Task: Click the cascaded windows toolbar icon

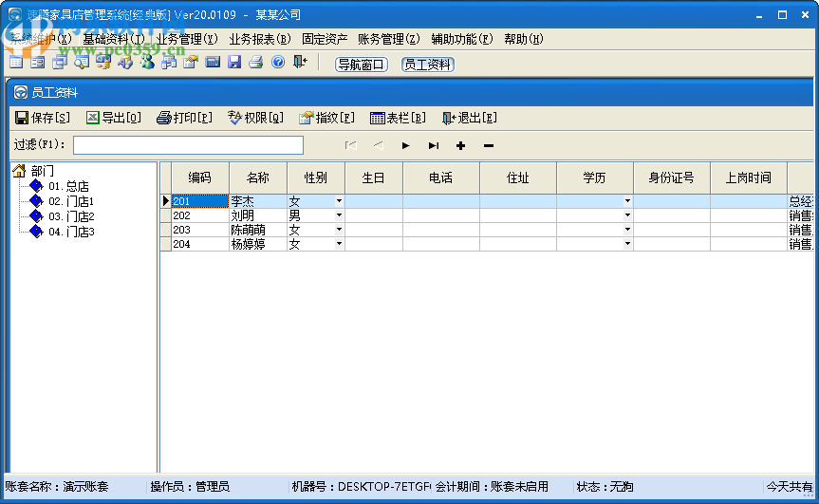Action: click(x=60, y=63)
